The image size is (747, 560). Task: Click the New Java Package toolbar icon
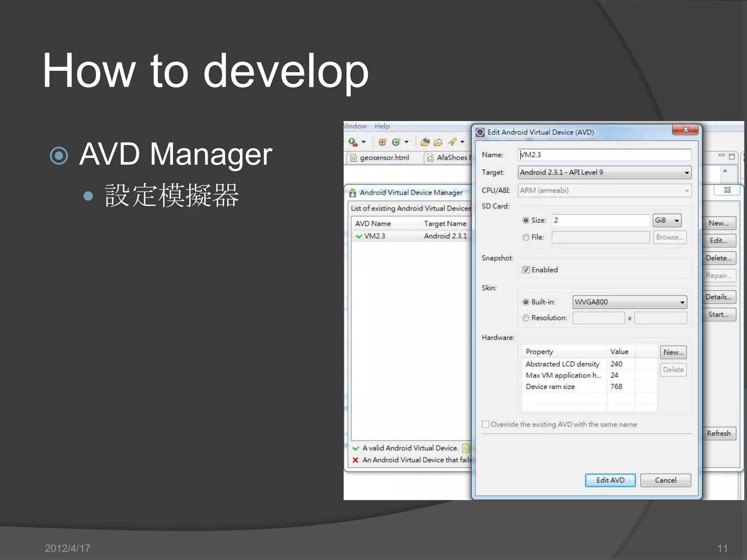tap(382, 142)
